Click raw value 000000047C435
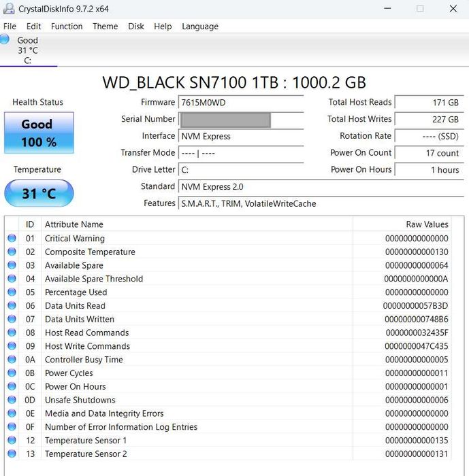469x476 pixels. tap(416, 346)
